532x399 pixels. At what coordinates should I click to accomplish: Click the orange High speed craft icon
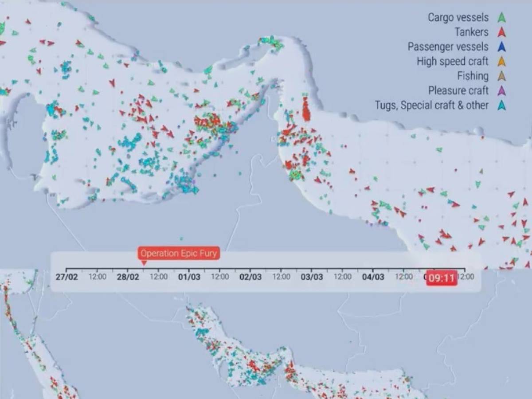pos(501,62)
